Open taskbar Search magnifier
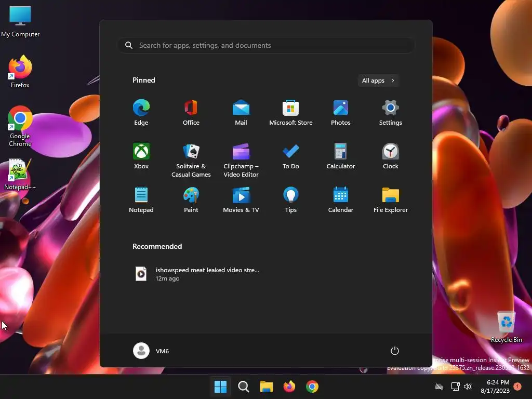Screen dimensions: 532x399 243,387
